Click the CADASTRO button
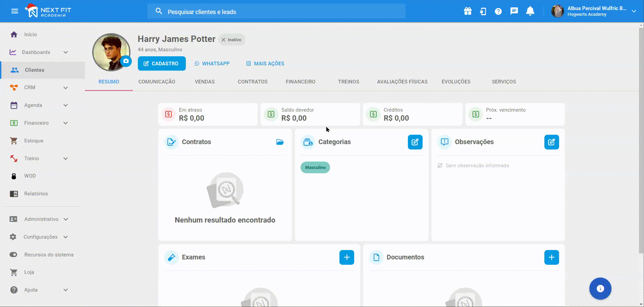 pos(162,64)
